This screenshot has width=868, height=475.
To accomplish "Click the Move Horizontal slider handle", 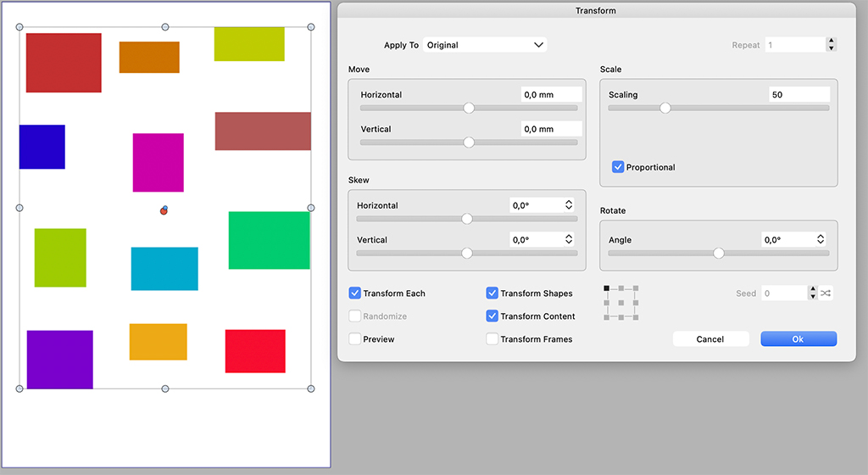I will coord(469,108).
